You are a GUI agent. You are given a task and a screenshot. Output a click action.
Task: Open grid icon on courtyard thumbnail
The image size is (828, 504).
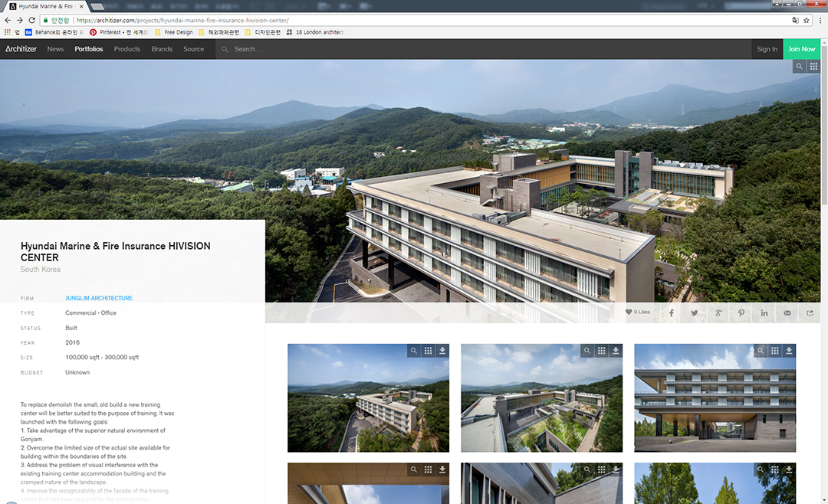pos(602,350)
